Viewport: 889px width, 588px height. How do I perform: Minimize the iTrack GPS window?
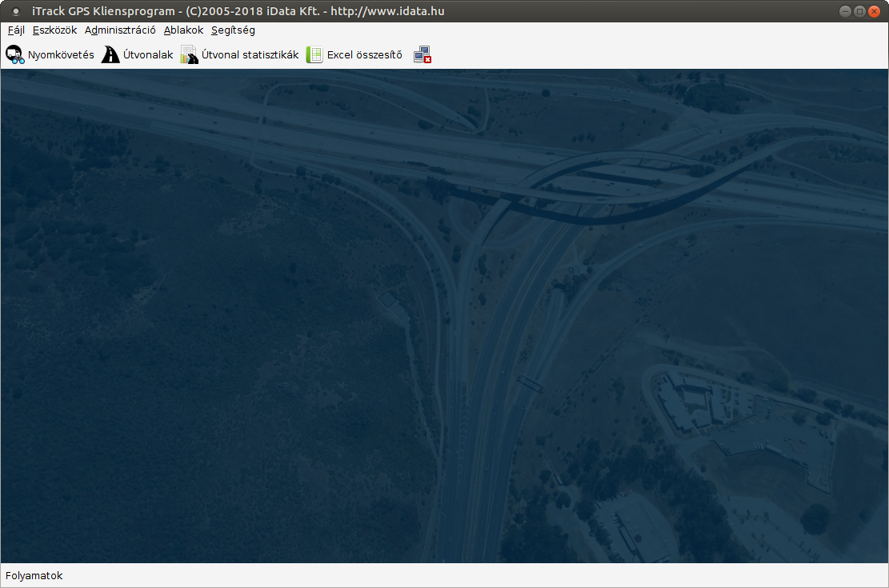pyautogui.click(x=845, y=11)
